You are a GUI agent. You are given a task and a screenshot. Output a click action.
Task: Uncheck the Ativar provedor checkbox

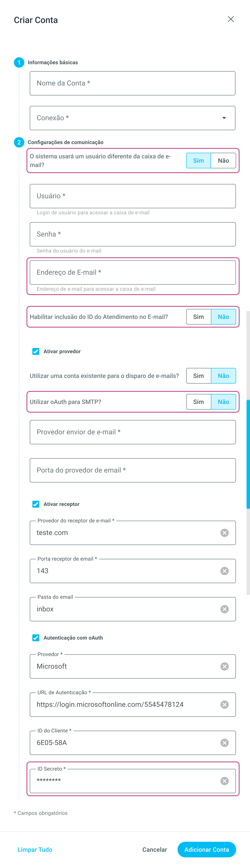coord(36,351)
